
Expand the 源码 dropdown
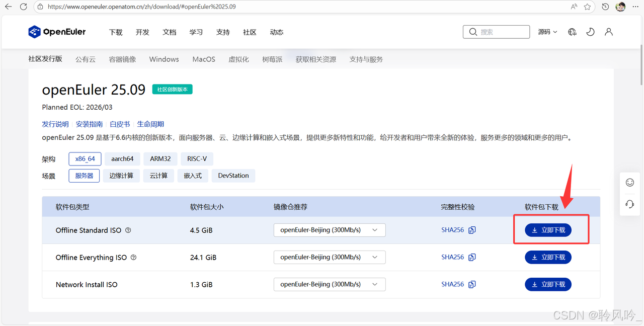pos(547,32)
